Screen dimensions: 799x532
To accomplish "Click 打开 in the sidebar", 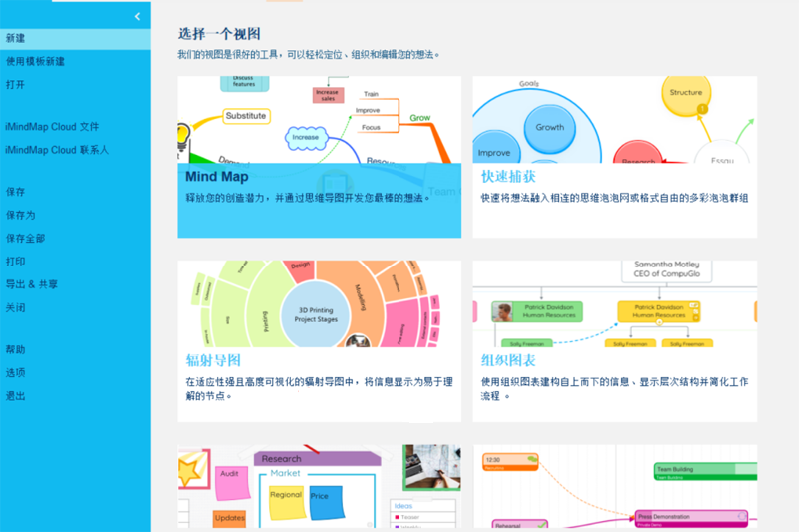I will [x=75, y=85].
